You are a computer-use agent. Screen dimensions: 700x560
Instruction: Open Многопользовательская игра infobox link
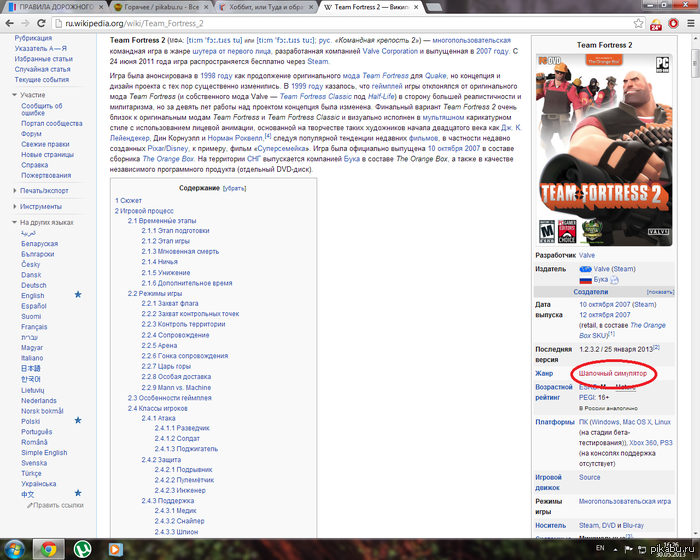click(x=625, y=501)
